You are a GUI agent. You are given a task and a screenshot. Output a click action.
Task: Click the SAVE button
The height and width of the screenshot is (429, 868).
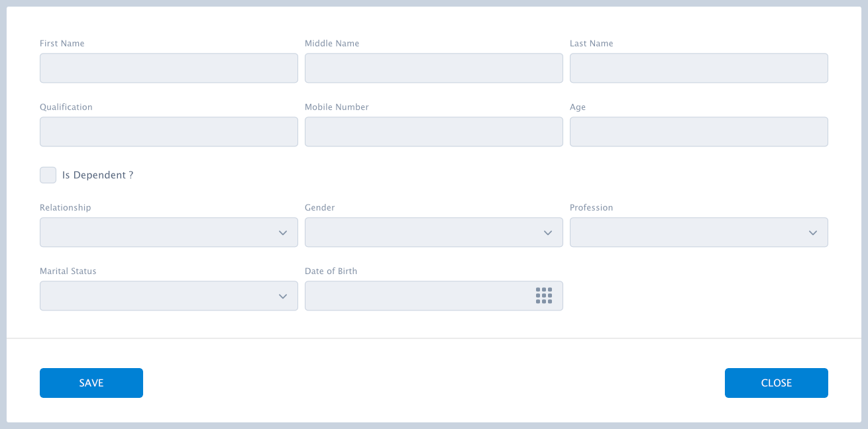coord(91,383)
